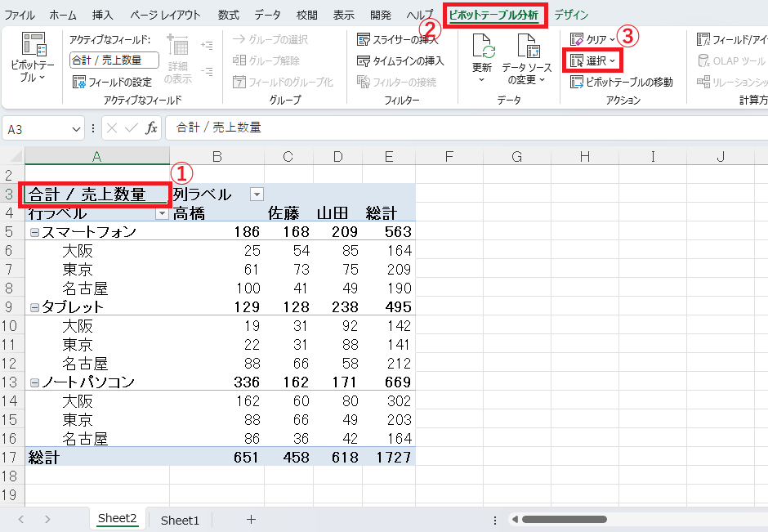Collapse the タブレット group
This screenshot has height=532, width=768.
[x=34, y=307]
